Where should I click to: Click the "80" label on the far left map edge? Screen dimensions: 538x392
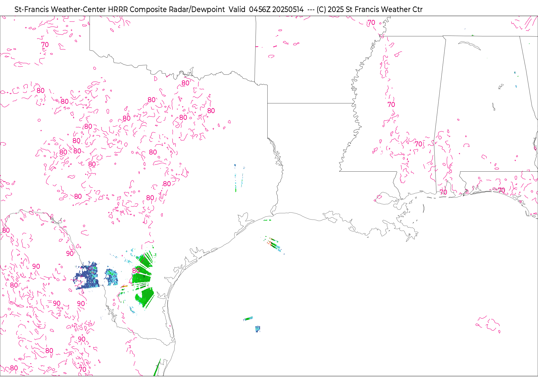pyautogui.click(x=6, y=230)
